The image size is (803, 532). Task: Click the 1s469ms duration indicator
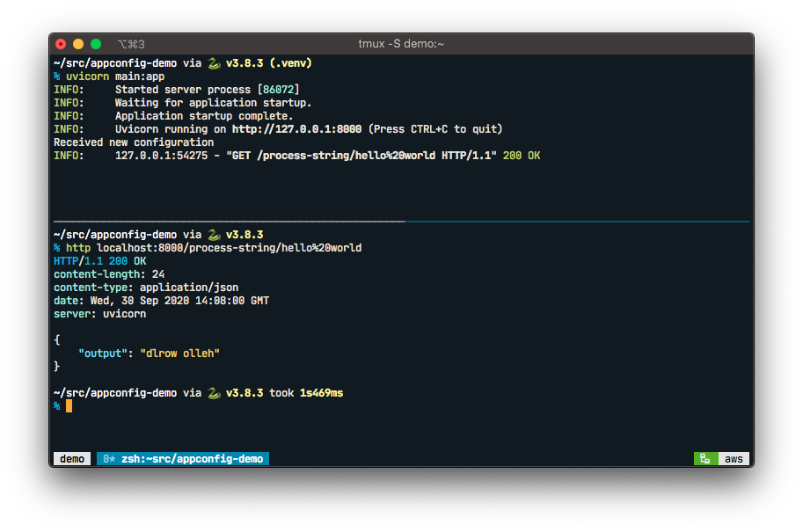point(321,393)
